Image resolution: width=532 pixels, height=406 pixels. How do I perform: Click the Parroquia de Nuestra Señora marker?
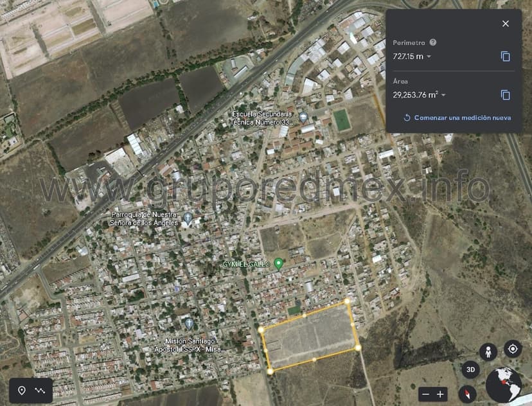pos(188,218)
